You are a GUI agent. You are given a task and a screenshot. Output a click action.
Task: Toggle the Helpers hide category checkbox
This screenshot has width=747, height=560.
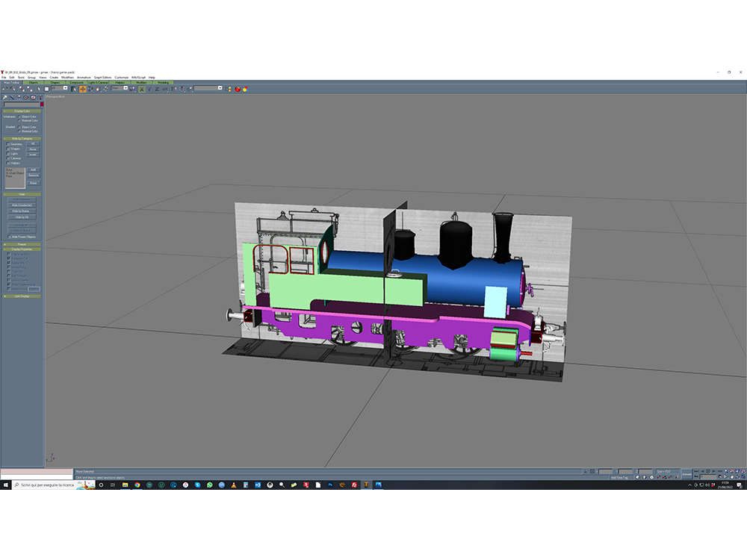pyautogui.click(x=8, y=163)
